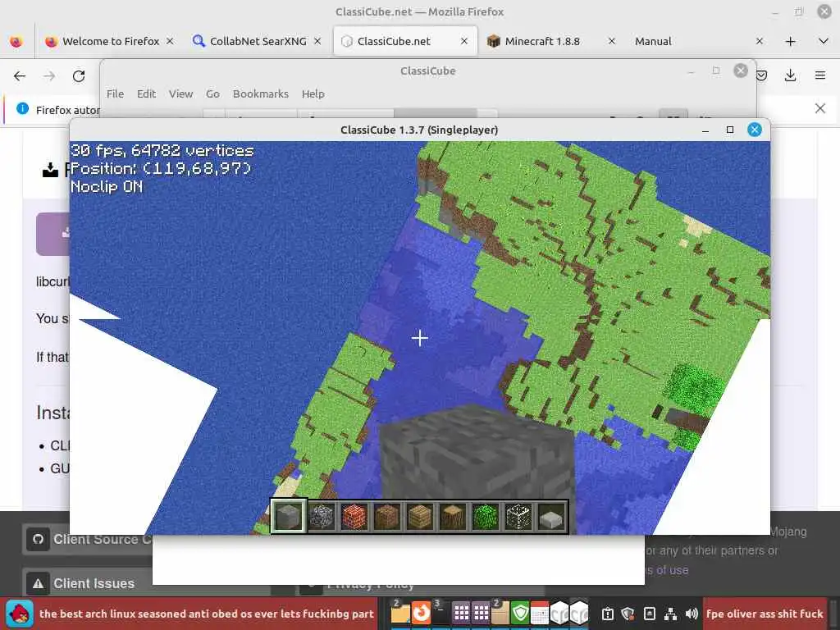Click the security shield tray icon

coord(628,614)
